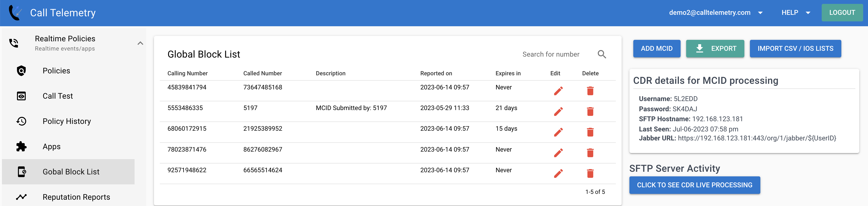Click called number 21925389952
The image size is (868, 206).
click(263, 129)
